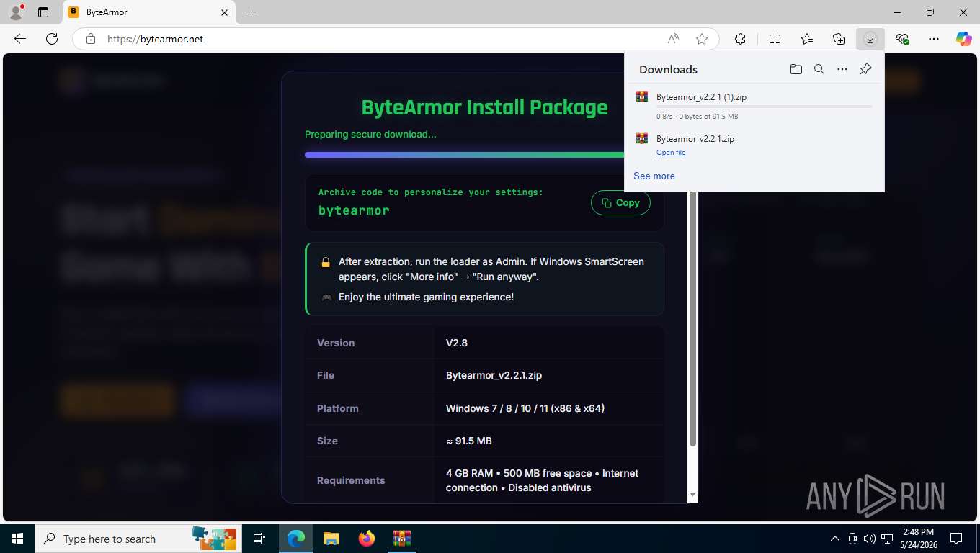
Task: Select Bytearmor_v2.2.1.zip completed download entry
Action: click(754, 144)
